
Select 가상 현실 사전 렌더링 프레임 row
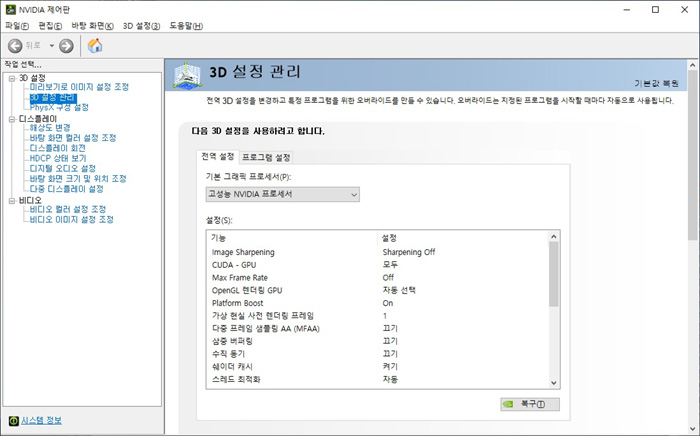[378, 316]
